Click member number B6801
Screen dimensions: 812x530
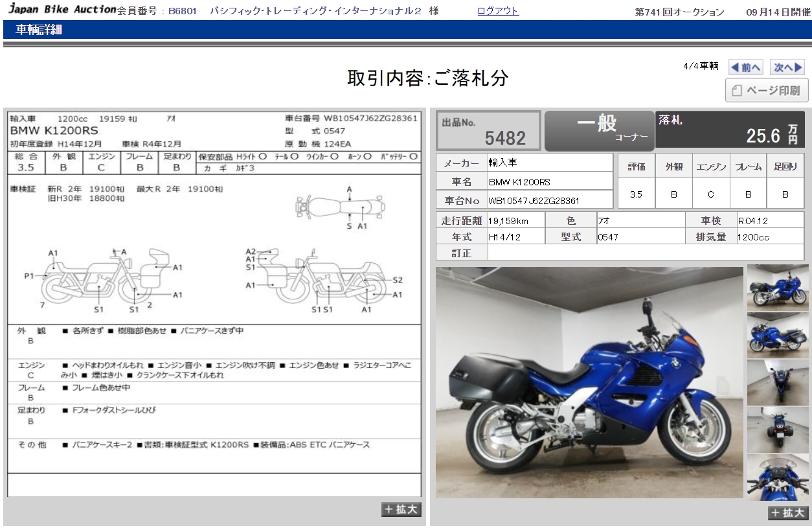tap(183, 12)
